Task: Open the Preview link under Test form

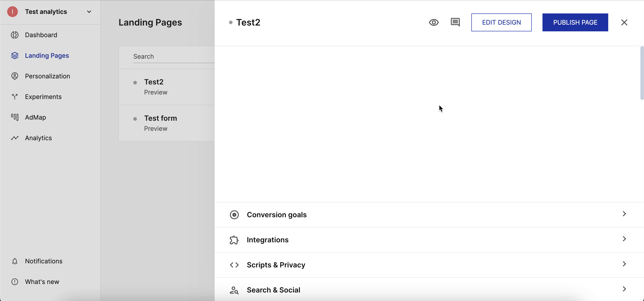Action: click(156, 129)
